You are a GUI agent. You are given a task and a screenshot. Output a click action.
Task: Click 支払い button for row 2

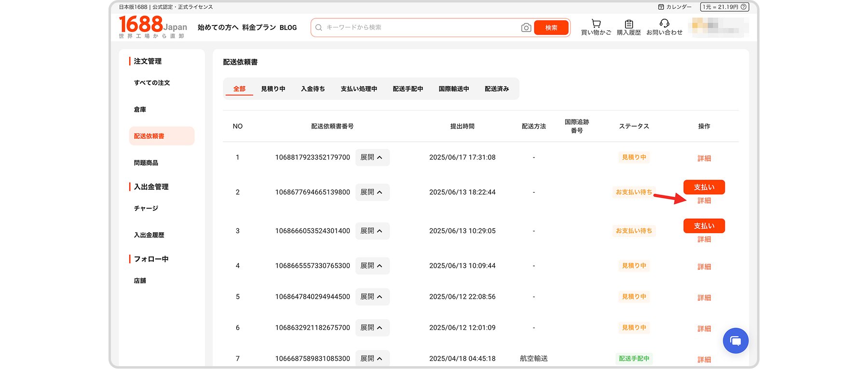704,187
